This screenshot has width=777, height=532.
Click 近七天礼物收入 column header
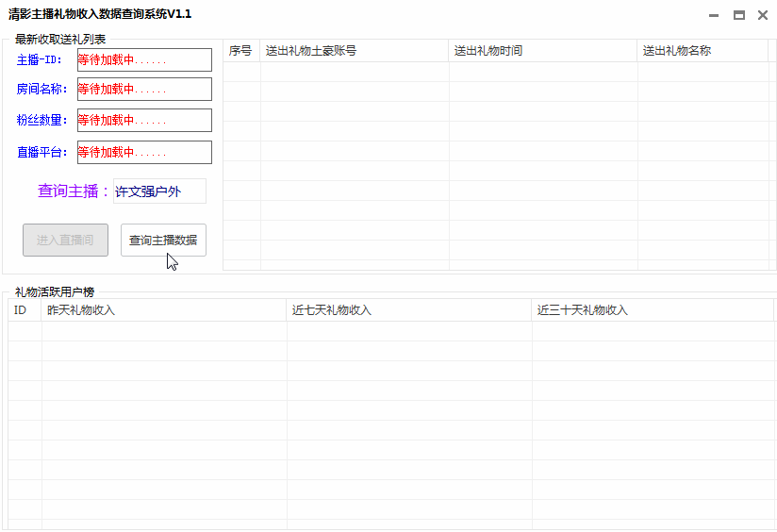click(x=408, y=310)
